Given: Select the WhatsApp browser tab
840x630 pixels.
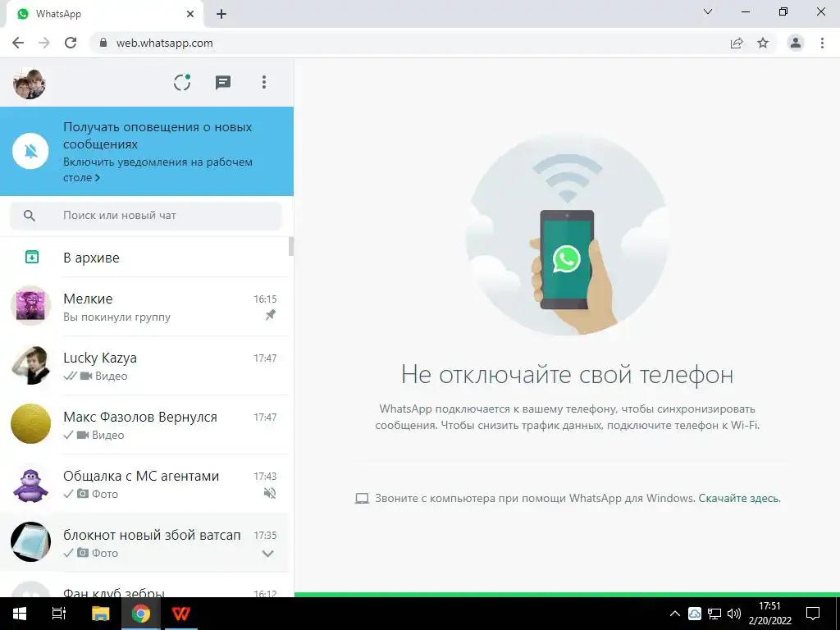Looking at the screenshot, I should (104, 14).
